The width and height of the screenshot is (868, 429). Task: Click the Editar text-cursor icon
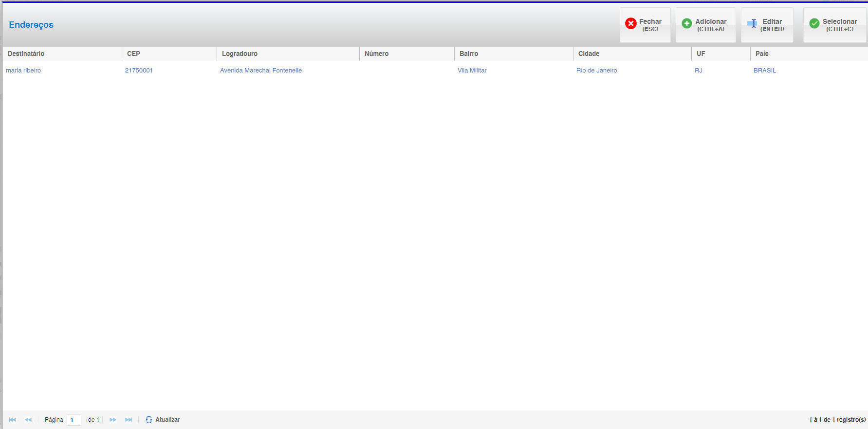pyautogui.click(x=753, y=23)
